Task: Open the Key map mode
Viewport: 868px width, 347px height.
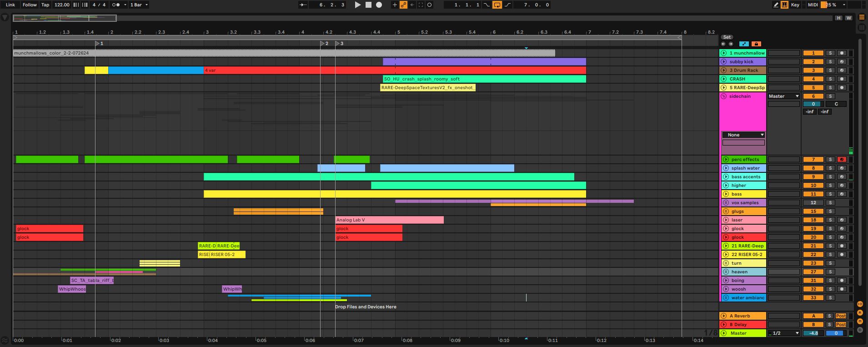Action: [795, 5]
